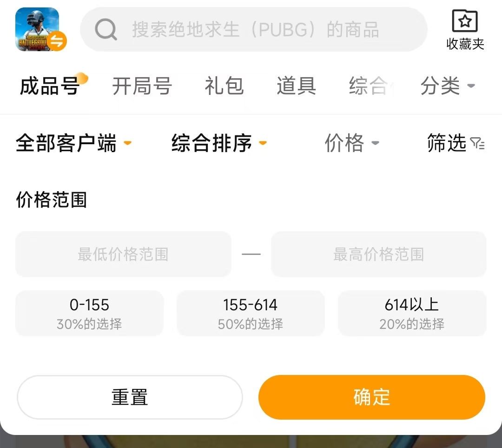Tap the PUBG game switch icon
502x448 pixels.
[x=37, y=29]
